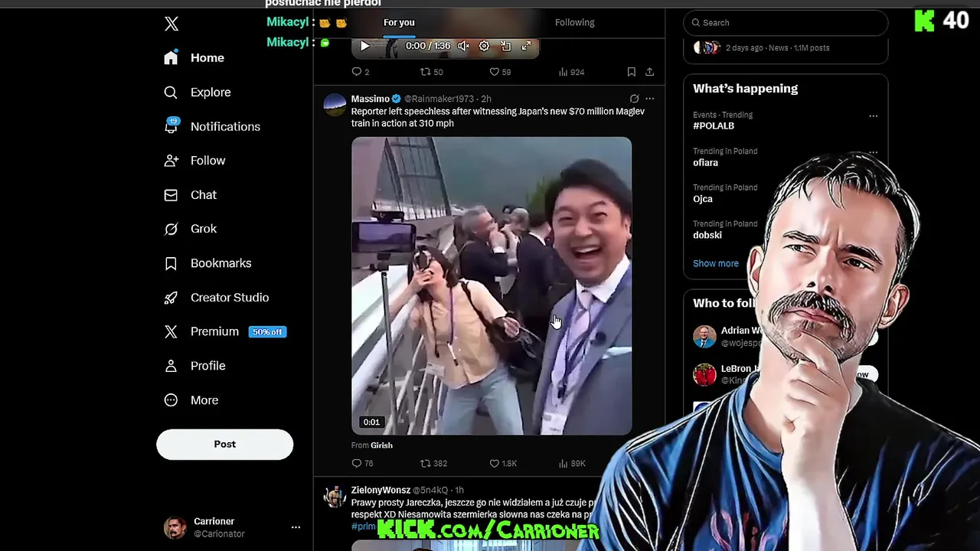The image size is (980, 551).
Task: Click the 50% off Premium badge
Action: 268,332
